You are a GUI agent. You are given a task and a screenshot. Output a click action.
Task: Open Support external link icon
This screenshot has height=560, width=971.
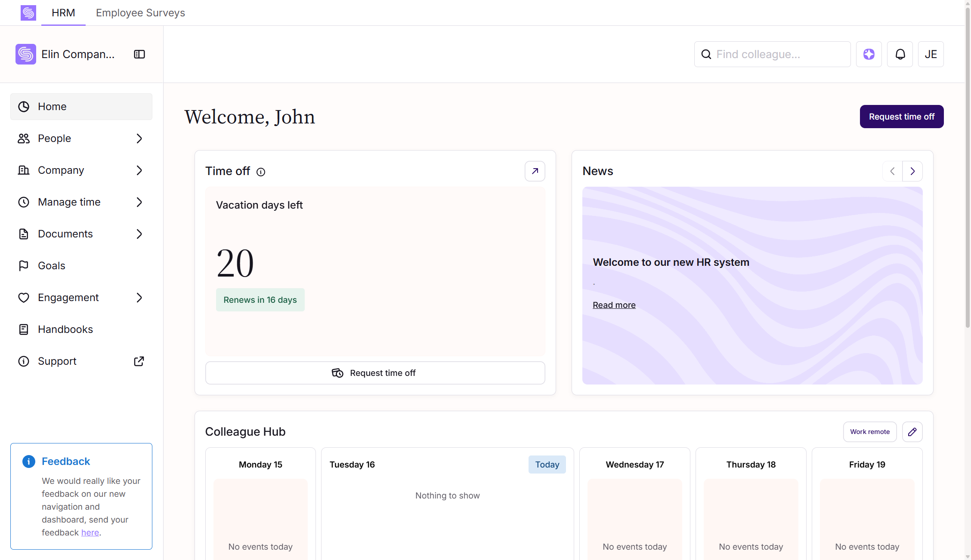point(139,361)
